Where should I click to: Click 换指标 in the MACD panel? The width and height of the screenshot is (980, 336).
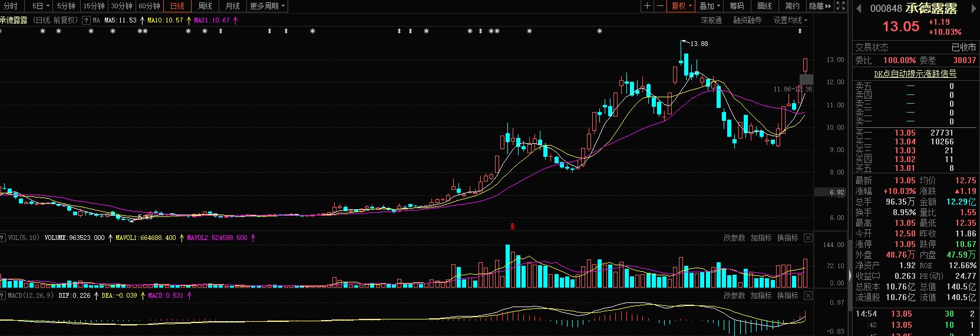787,296
